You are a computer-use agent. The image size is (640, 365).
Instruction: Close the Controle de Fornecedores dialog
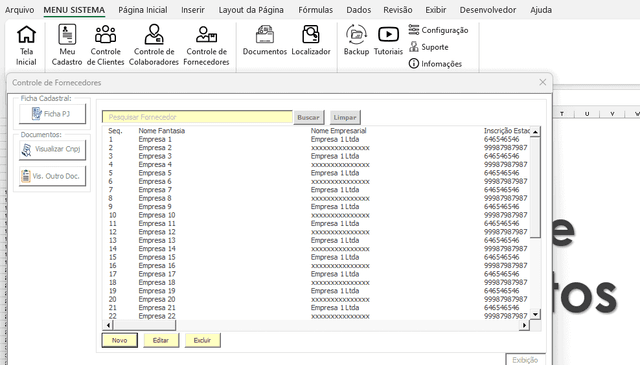click(x=542, y=82)
